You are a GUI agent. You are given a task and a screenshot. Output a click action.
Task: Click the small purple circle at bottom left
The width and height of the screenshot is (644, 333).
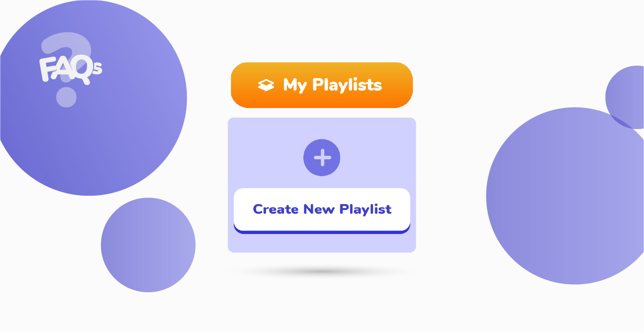(x=148, y=245)
